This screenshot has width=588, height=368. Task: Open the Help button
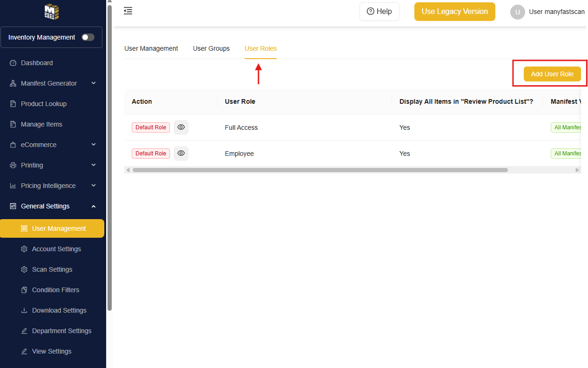[x=379, y=12]
